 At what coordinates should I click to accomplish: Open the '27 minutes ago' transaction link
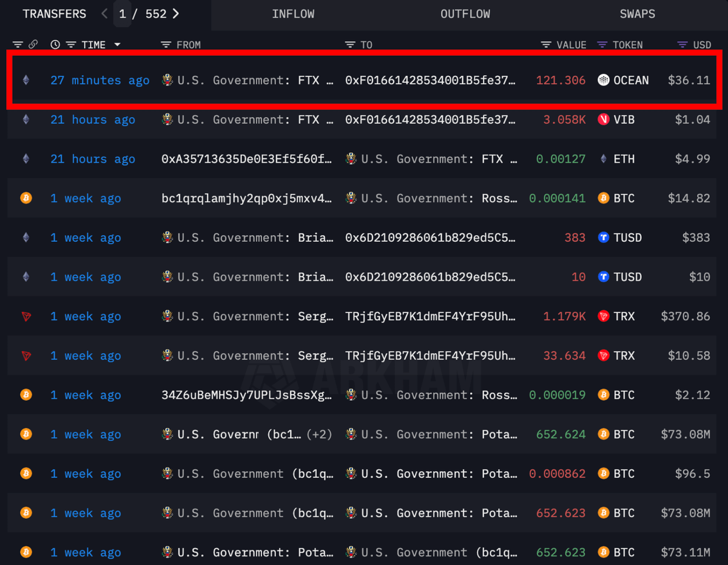(100, 80)
